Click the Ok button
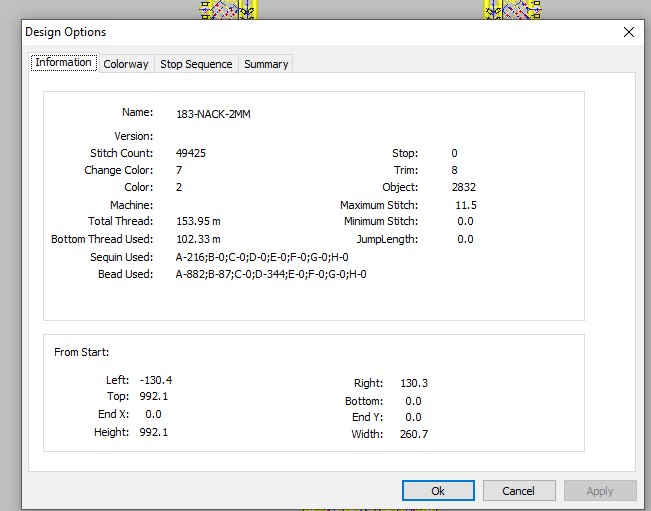Viewport: 651px width, 511px height. pyautogui.click(x=438, y=491)
